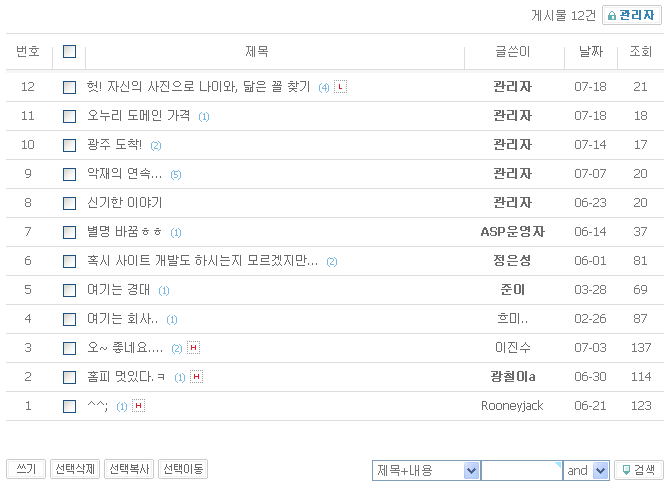Viewport: 670px width, 494px height.
Task: Click comment count (5) on 악재의 연속
Action: (x=176, y=175)
